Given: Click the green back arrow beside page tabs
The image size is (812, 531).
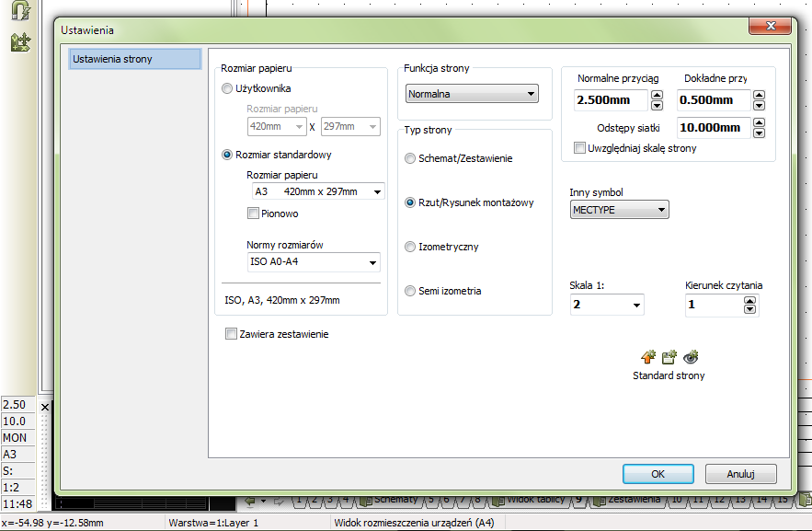Looking at the screenshot, I should coord(250,501).
